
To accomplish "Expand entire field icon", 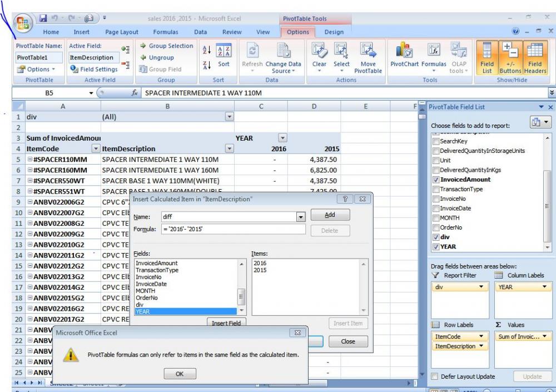I will coord(125,49).
